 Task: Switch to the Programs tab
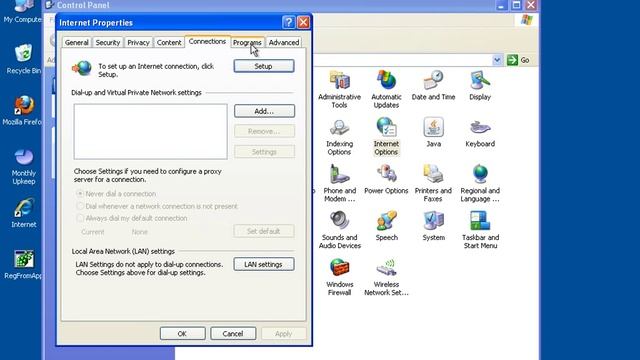[x=247, y=42]
